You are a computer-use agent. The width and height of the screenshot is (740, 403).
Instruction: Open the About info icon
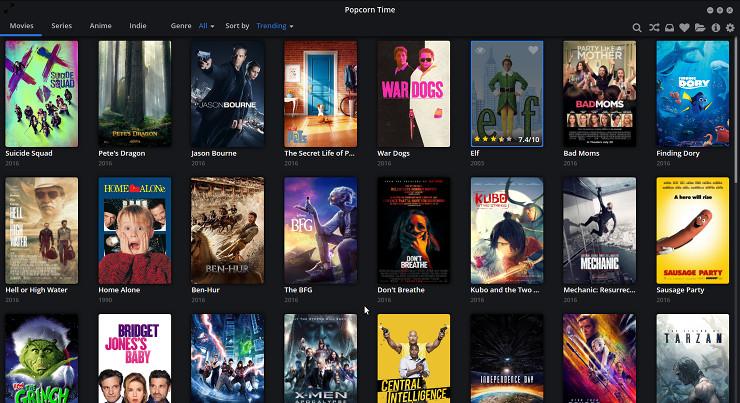pos(715,27)
